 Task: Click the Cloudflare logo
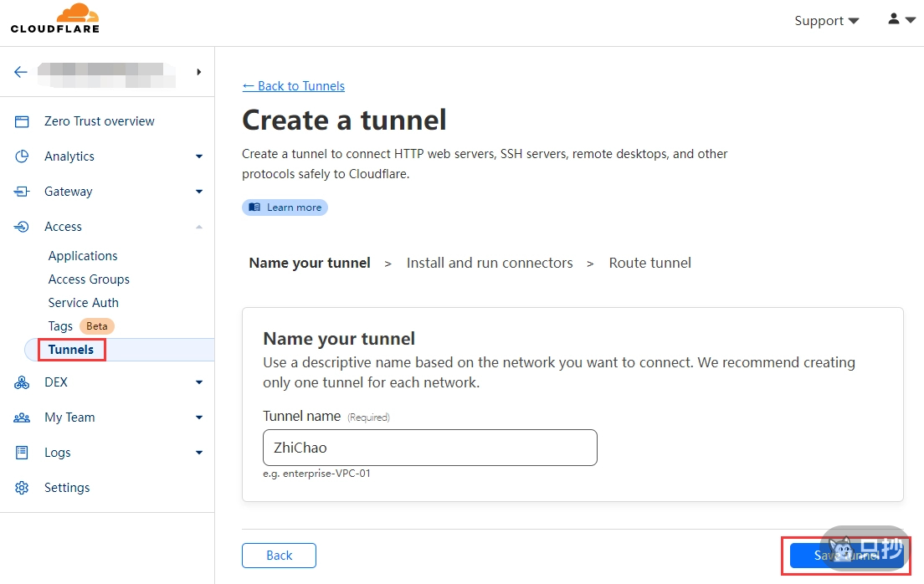(55, 18)
